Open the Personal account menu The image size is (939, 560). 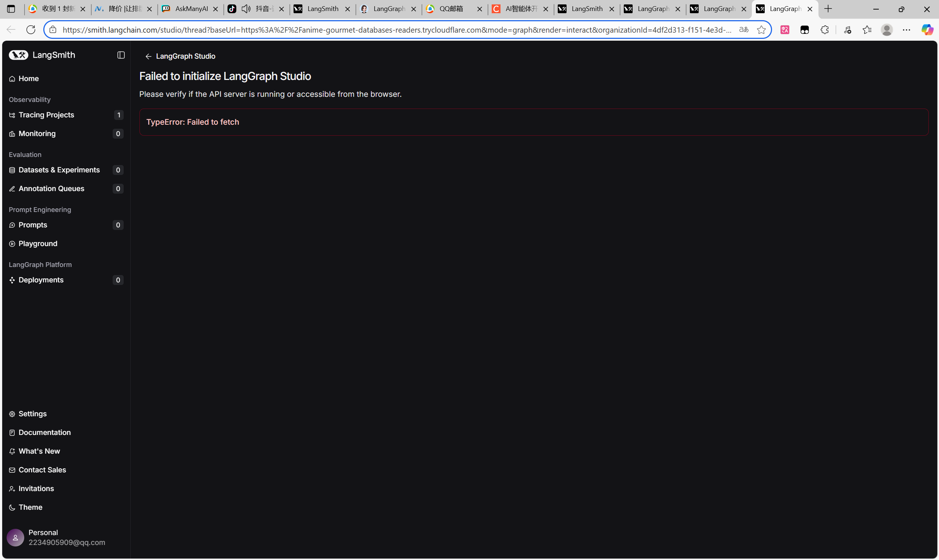(x=57, y=537)
